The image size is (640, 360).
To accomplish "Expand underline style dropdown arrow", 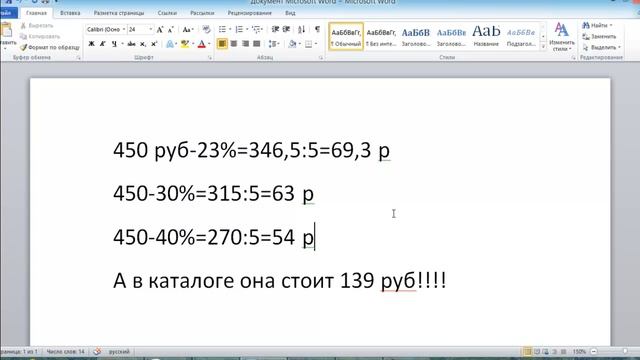I will 122,44.
